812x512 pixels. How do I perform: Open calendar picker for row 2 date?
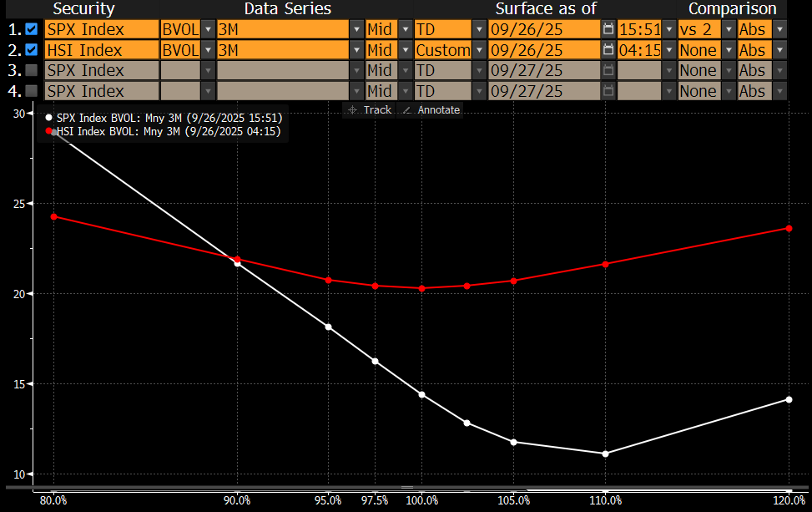pos(608,50)
